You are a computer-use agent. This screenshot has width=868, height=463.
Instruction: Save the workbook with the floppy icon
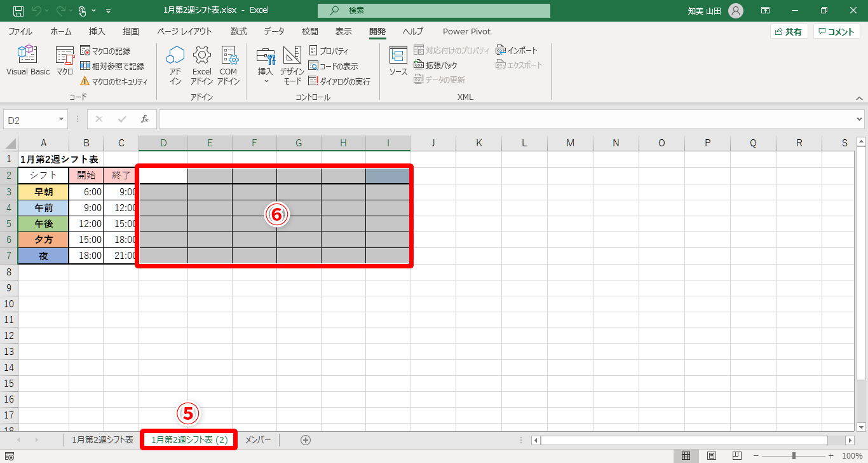tap(18, 11)
